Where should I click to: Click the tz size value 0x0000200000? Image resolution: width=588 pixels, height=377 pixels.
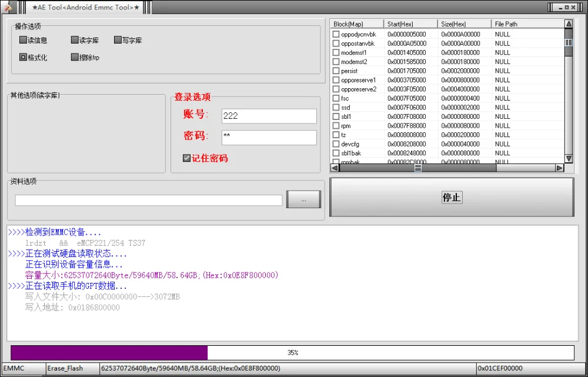click(x=460, y=135)
